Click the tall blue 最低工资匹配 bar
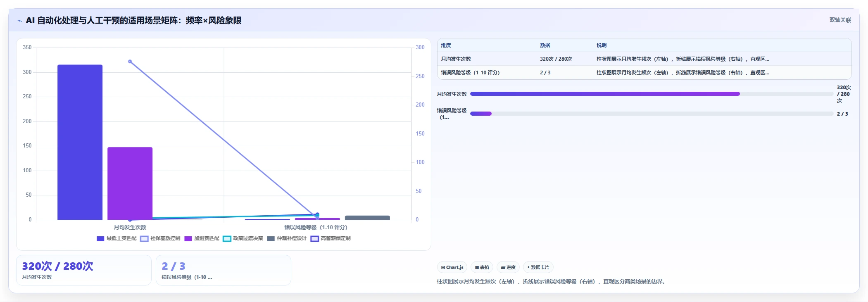This screenshot has height=302, width=868. 80,142
